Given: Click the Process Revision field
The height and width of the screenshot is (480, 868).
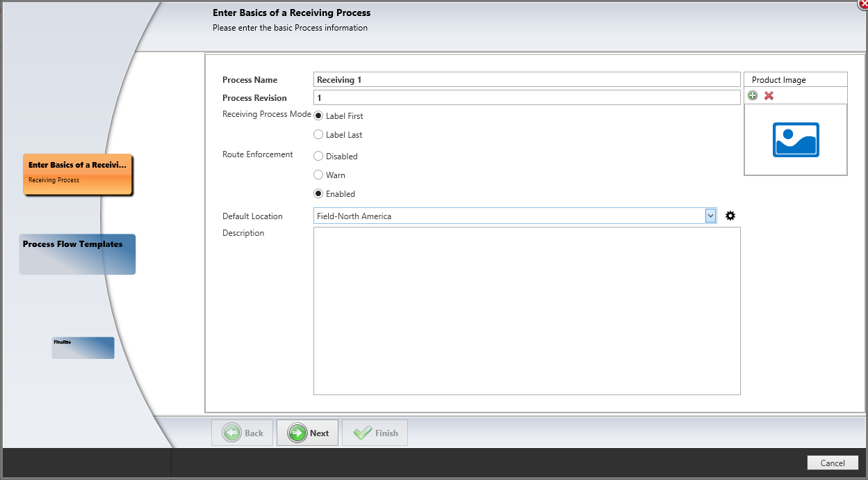Looking at the screenshot, I should 526,97.
